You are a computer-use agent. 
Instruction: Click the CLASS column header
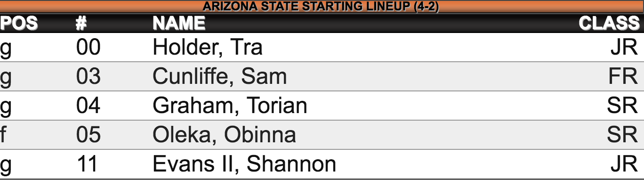(x=610, y=23)
